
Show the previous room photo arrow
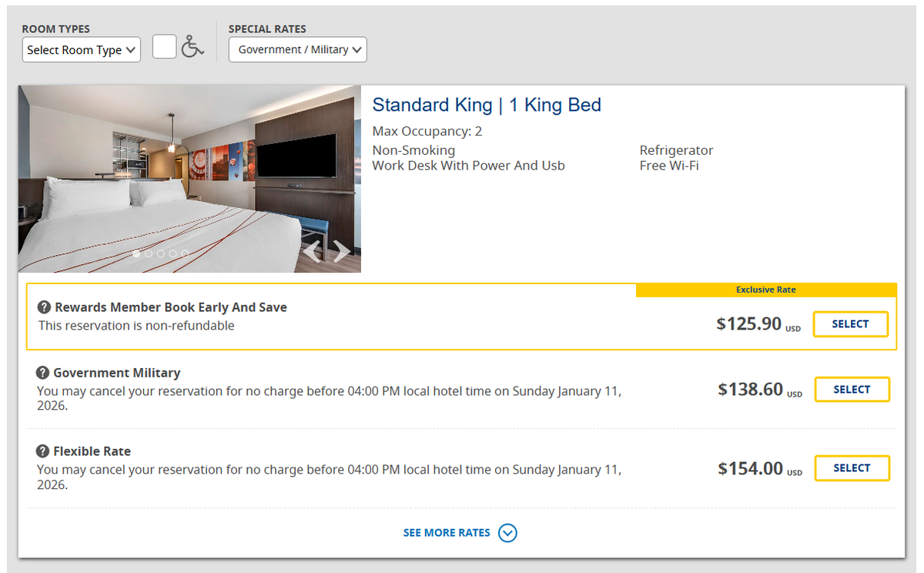pos(312,252)
